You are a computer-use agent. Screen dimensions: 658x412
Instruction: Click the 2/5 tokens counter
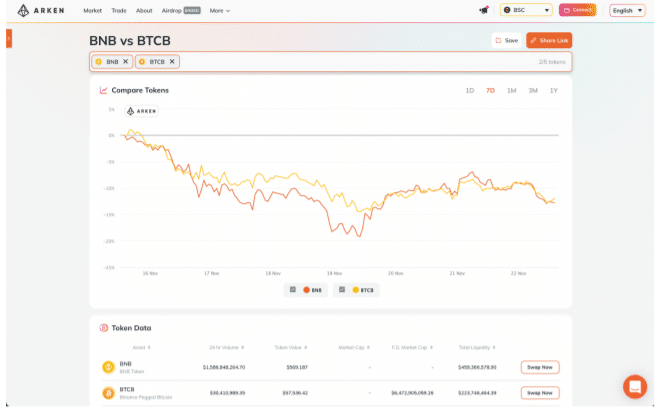pos(552,62)
